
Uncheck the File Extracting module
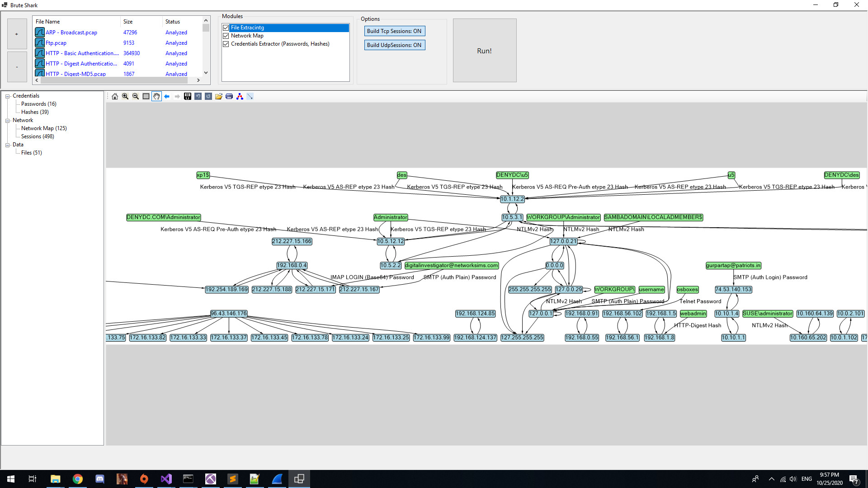[x=226, y=28]
